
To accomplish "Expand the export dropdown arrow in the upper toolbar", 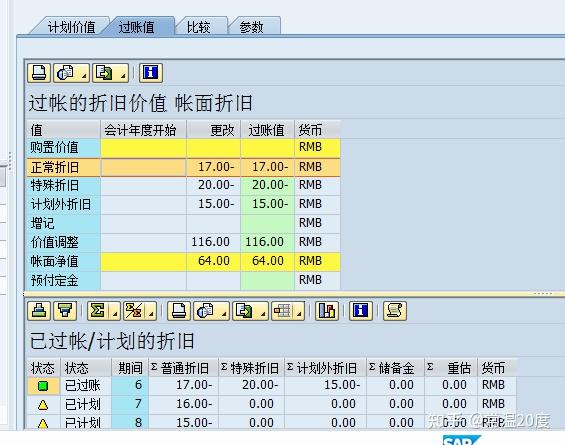I will point(123,75).
